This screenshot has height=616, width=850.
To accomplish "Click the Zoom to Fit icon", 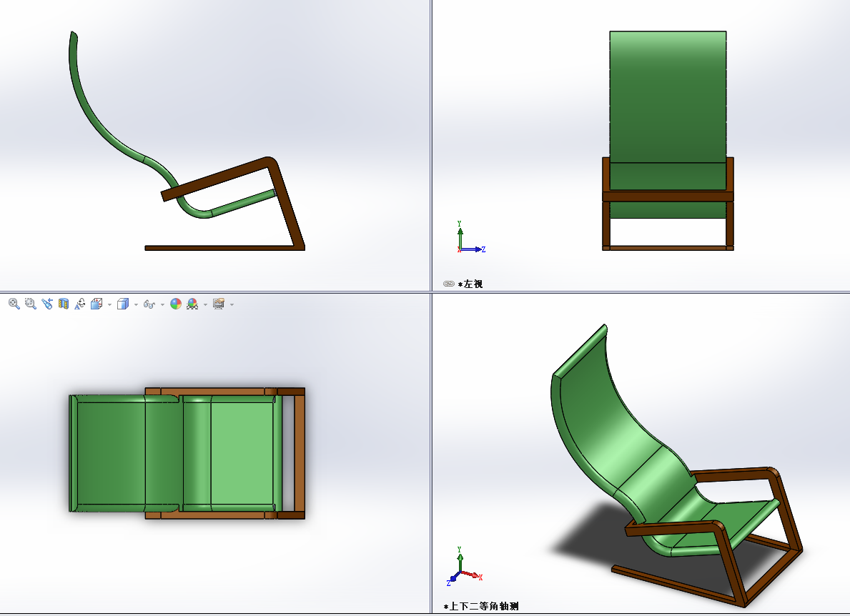I will (14, 304).
